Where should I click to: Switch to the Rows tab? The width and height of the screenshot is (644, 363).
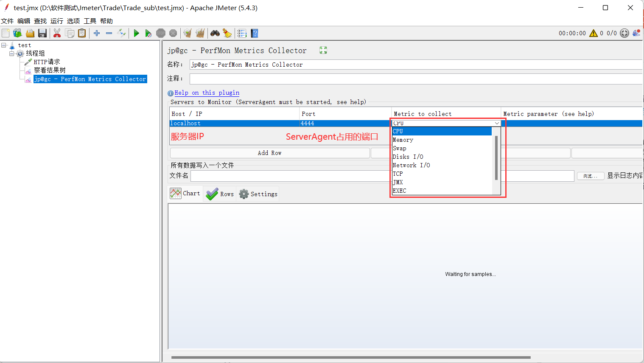[220, 194]
